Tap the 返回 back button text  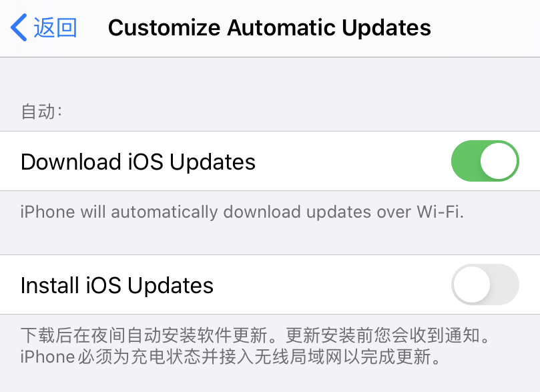pos(55,27)
